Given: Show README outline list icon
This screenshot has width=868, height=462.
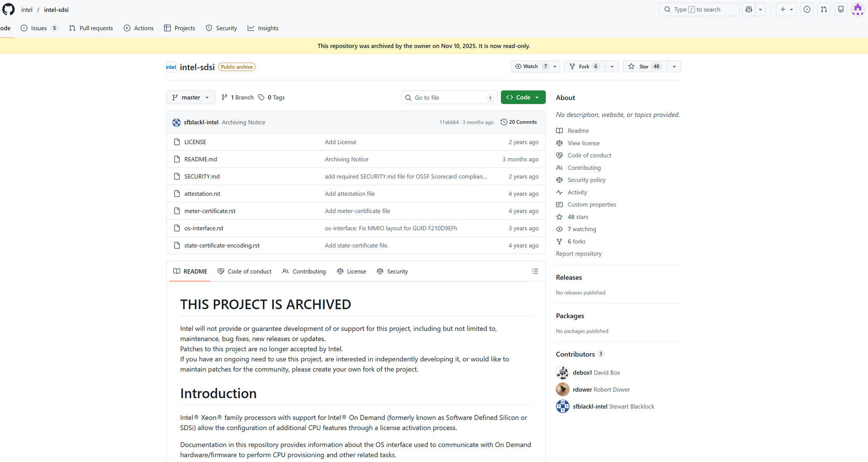Looking at the screenshot, I should [x=535, y=271].
